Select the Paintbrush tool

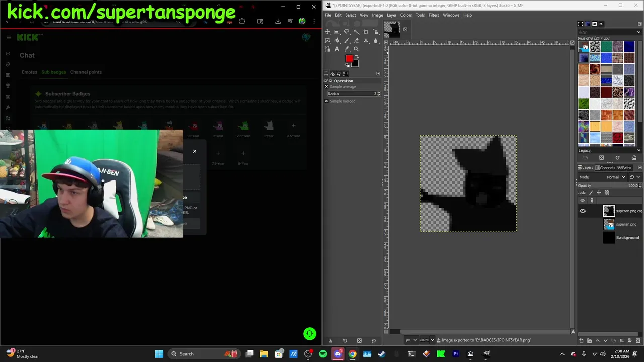pyautogui.click(x=346, y=40)
